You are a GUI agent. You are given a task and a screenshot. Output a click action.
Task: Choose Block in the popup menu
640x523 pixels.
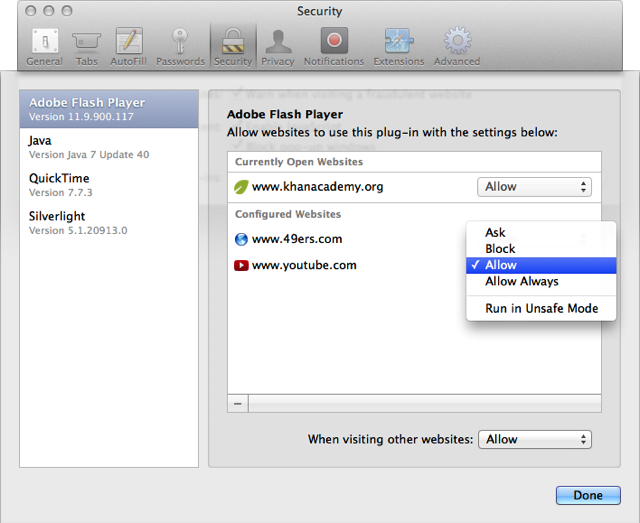click(500, 248)
